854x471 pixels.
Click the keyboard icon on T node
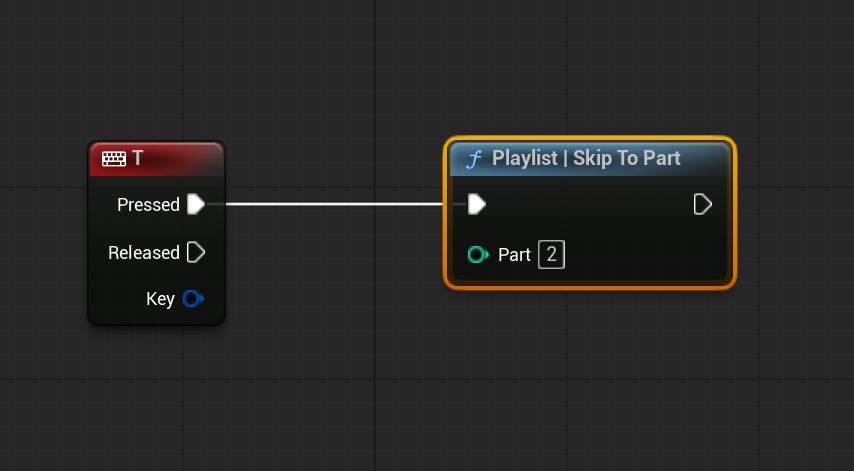[114, 159]
